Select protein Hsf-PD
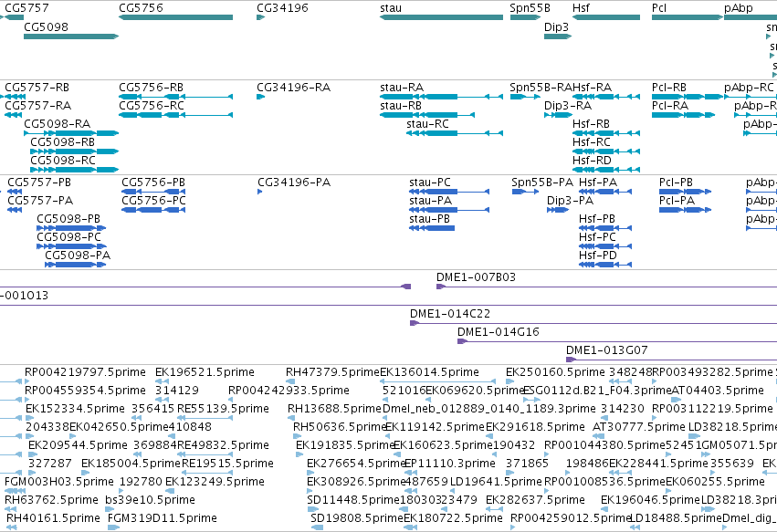This screenshot has height=532, width=777. [x=605, y=265]
